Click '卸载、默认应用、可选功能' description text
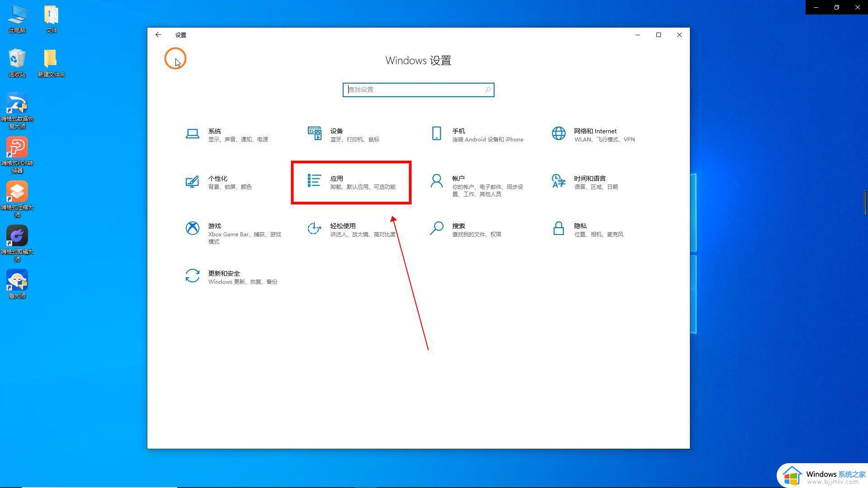 coord(363,187)
